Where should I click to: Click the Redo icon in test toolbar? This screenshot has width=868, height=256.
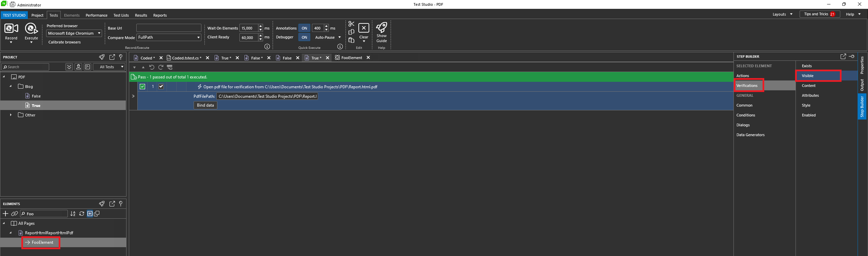(161, 67)
